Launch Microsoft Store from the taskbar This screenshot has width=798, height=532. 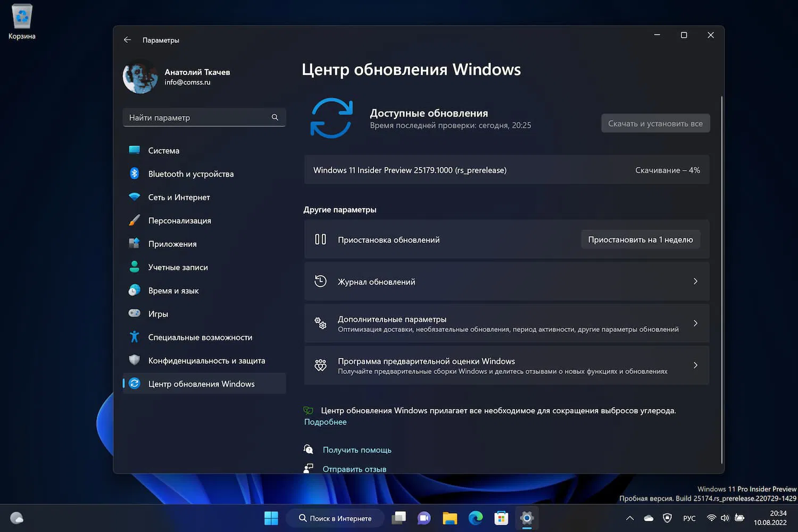coord(501,518)
